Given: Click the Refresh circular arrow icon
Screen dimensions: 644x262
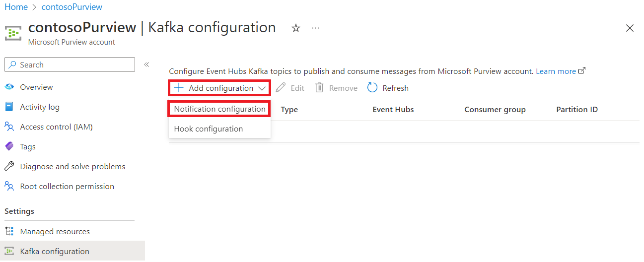Looking at the screenshot, I should coord(372,88).
